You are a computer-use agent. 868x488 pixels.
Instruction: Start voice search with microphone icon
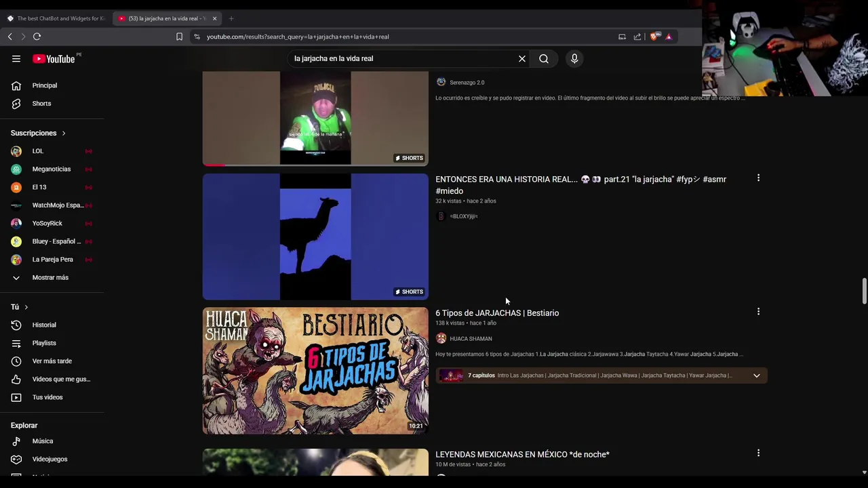click(574, 59)
